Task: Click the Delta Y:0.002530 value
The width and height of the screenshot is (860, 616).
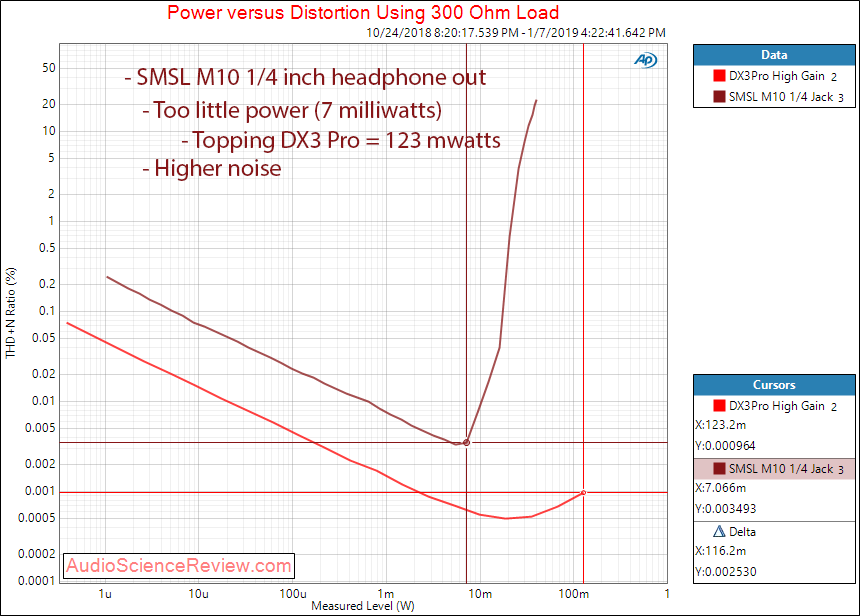Action: point(725,572)
